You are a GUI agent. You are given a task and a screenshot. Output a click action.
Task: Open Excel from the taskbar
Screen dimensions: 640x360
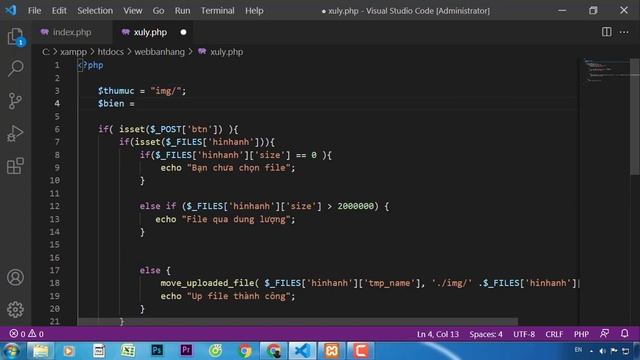click(128, 351)
